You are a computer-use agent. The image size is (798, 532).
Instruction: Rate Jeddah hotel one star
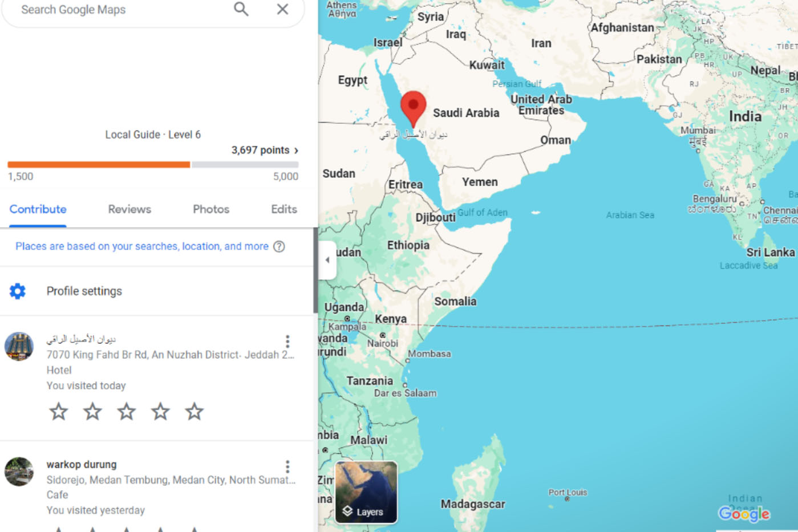58,411
